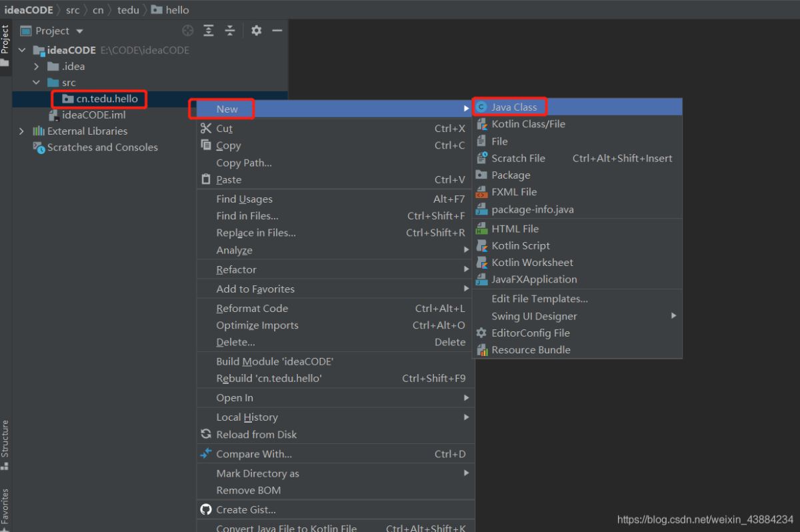Hide the Project panel with minimize icon

pos(277,31)
